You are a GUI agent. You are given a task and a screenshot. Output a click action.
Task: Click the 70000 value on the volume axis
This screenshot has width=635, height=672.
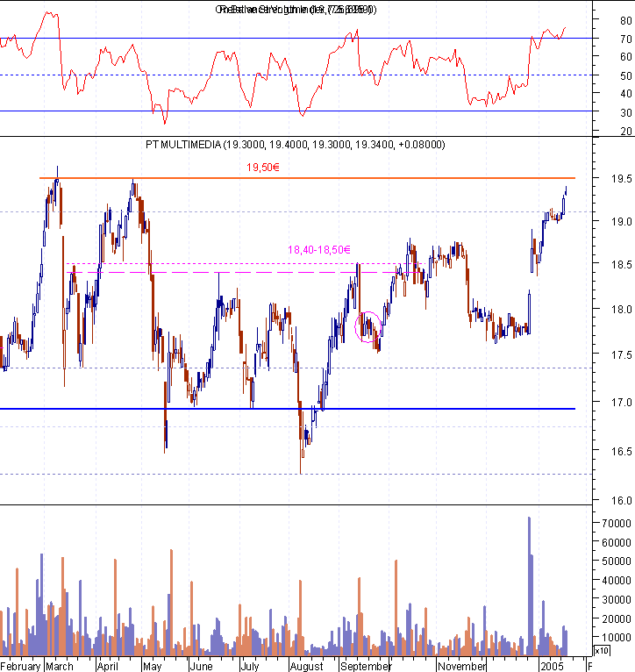(x=617, y=523)
